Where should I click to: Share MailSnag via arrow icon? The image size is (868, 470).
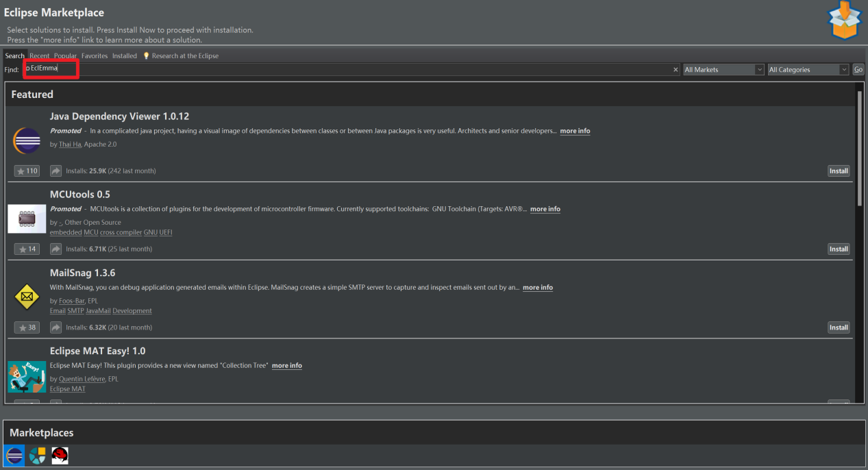pos(56,327)
